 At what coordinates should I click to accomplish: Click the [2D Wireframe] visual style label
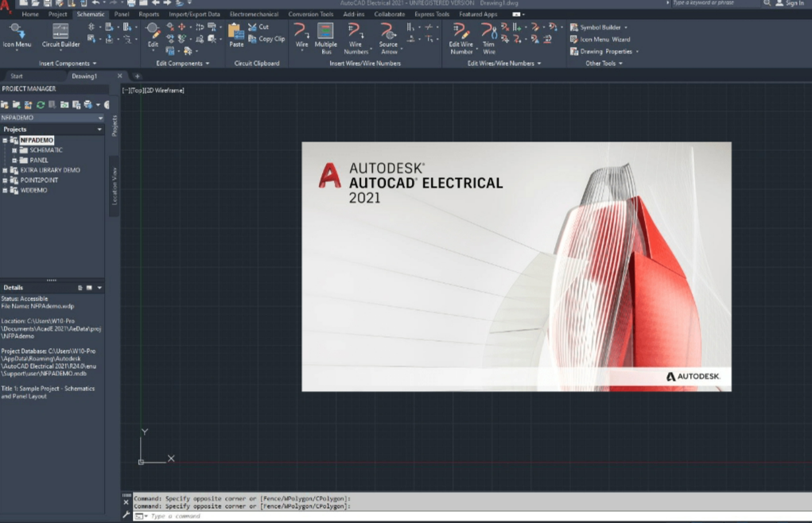click(164, 90)
